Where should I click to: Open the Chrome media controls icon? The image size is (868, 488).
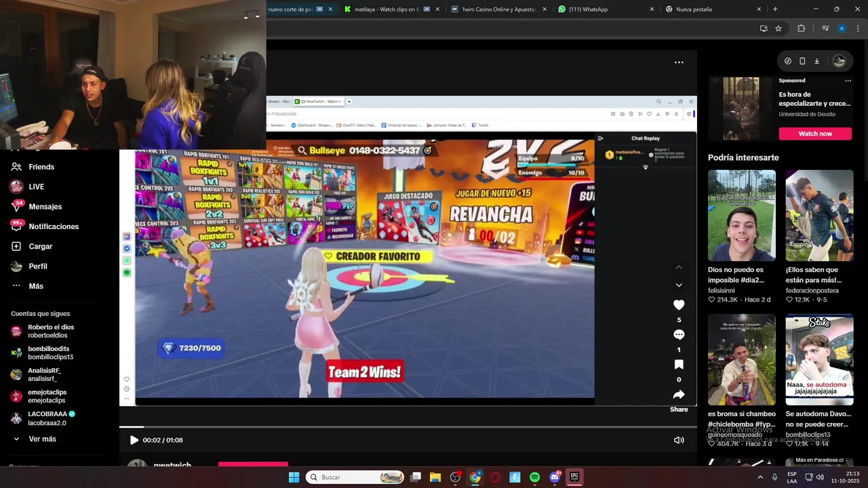825,28
